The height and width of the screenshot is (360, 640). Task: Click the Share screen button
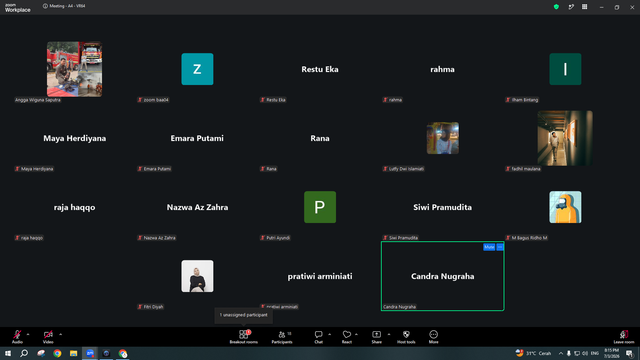pyautogui.click(x=376, y=337)
